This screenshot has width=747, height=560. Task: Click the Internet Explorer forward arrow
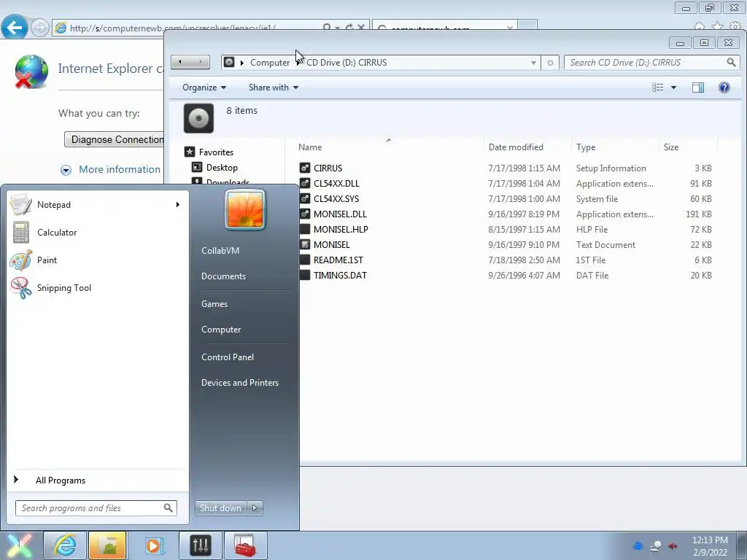(40, 28)
